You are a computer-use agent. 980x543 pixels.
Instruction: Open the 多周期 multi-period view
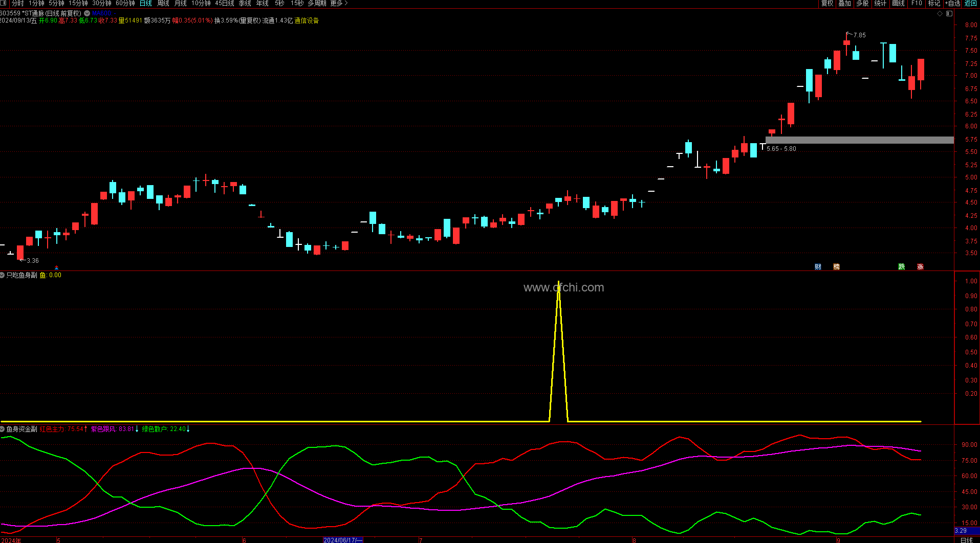(x=317, y=4)
